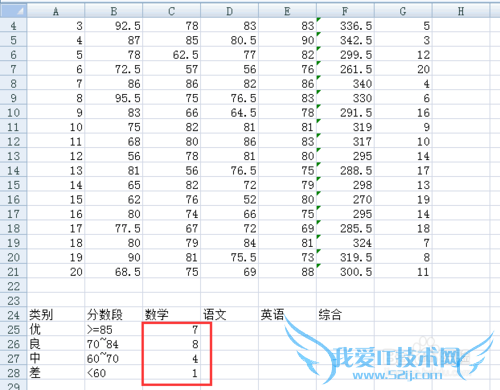
Task: Select row 7 header
Action: pyautogui.click(x=13, y=69)
